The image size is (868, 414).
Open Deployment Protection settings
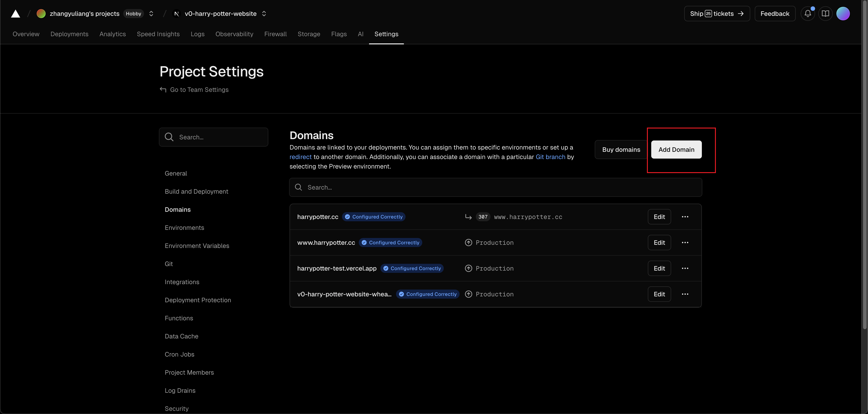point(198,300)
